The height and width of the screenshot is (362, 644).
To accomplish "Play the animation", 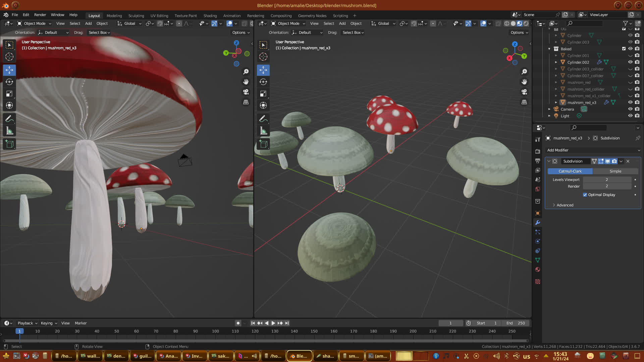I will pyautogui.click(x=273, y=323).
